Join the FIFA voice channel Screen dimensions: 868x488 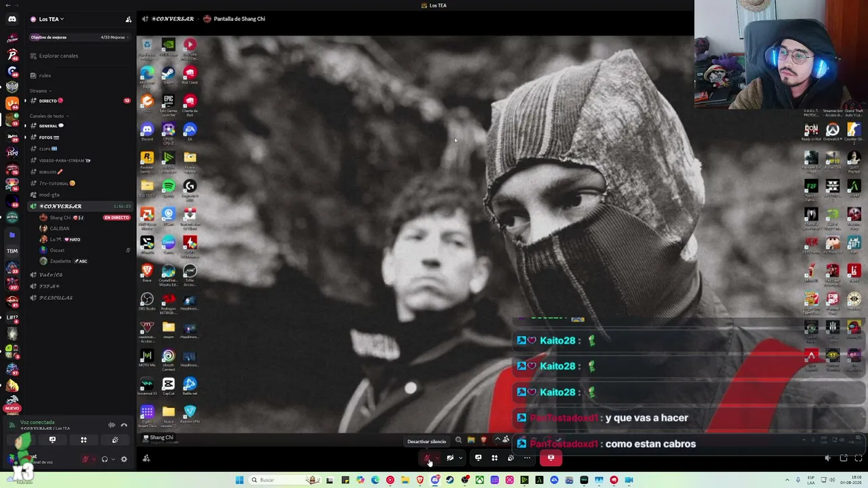click(x=79, y=287)
